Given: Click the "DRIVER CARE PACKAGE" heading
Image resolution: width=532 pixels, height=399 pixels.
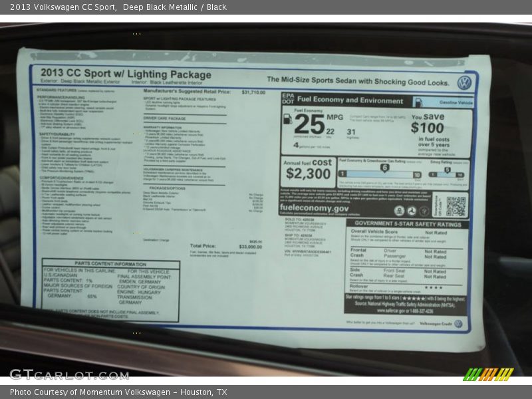Looking at the screenshot, I should point(164,118).
